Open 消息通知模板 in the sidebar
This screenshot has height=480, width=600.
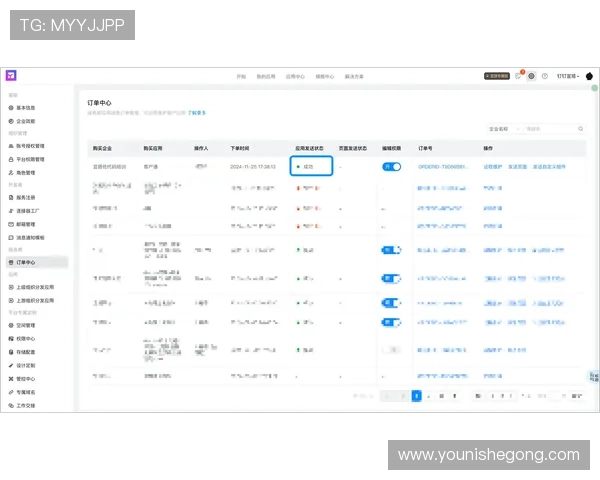pos(26,238)
